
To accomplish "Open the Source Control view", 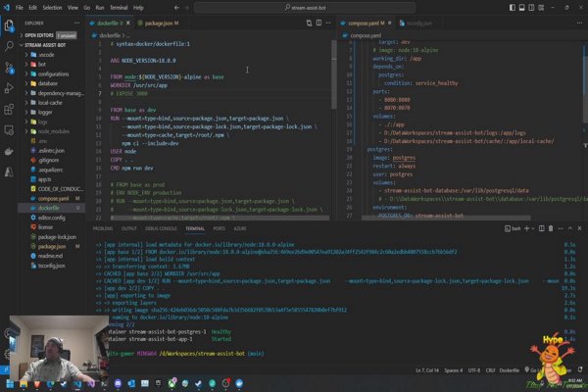I will tap(9, 68).
